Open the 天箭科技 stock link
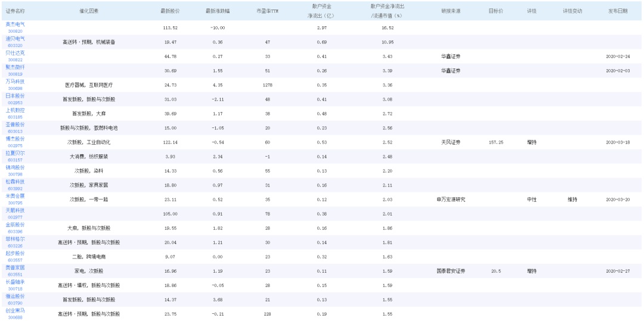Screen dimensions: 644x321 pyautogui.click(x=15, y=210)
